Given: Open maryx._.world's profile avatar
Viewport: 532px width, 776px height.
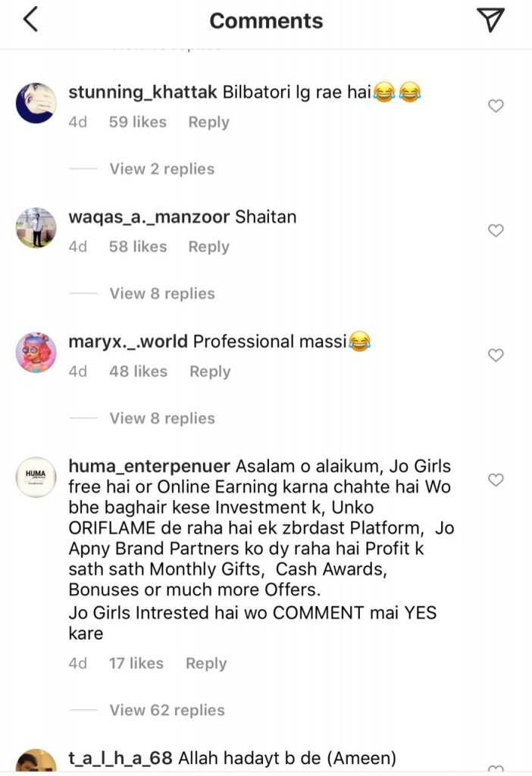Looking at the screenshot, I should pyautogui.click(x=36, y=352).
